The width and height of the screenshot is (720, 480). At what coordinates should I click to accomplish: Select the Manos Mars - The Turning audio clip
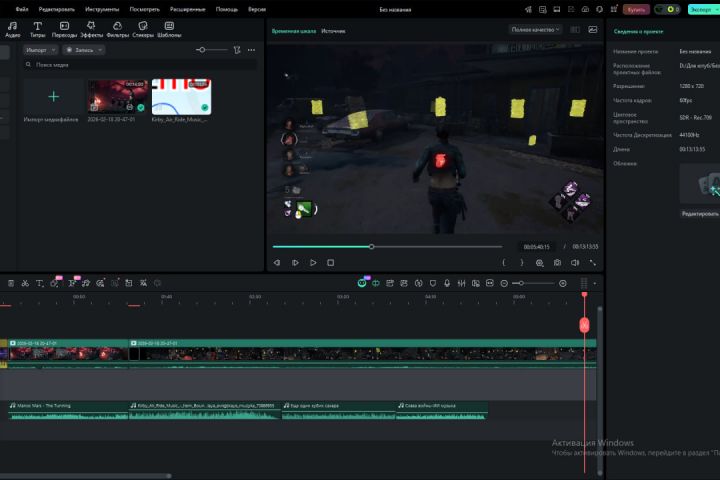pyautogui.click(x=68, y=411)
